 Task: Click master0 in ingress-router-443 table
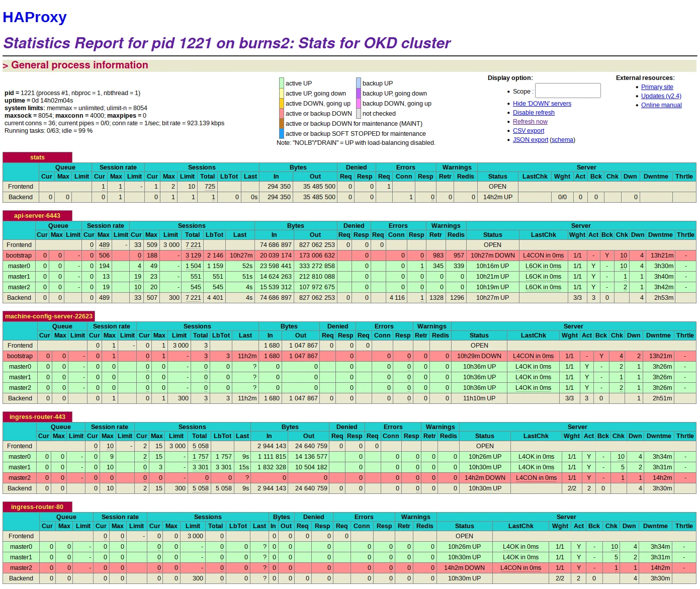[x=20, y=457]
